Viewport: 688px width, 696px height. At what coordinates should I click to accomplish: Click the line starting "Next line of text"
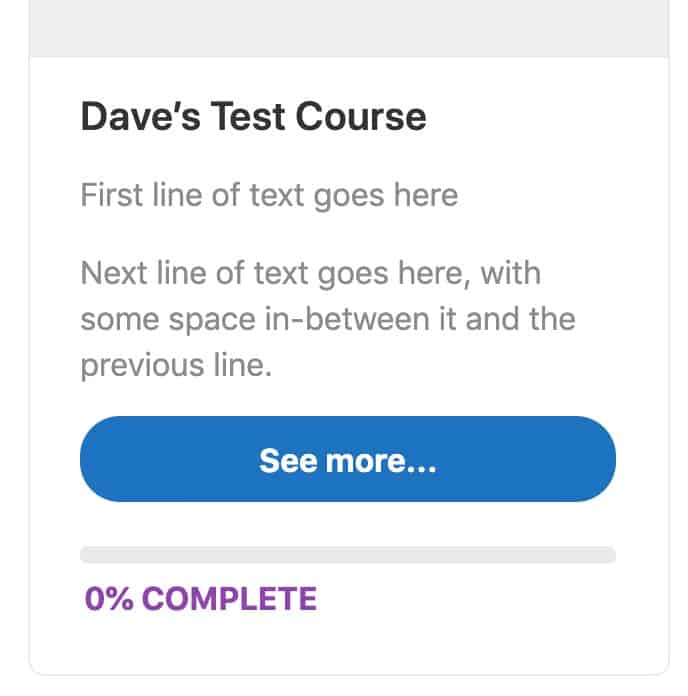point(310,273)
